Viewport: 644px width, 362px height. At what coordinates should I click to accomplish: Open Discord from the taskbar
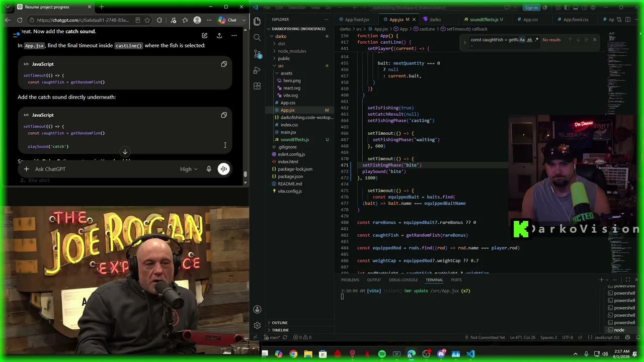click(x=441, y=354)
